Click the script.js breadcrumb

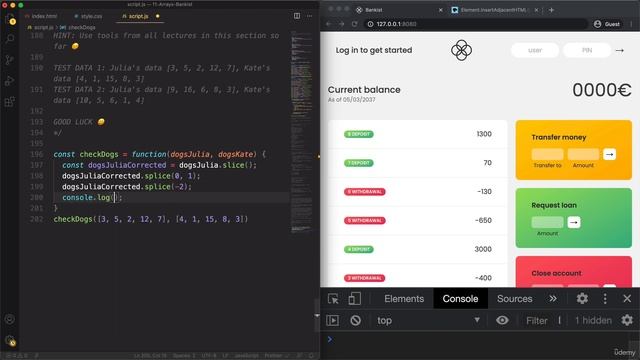point(44,27)
